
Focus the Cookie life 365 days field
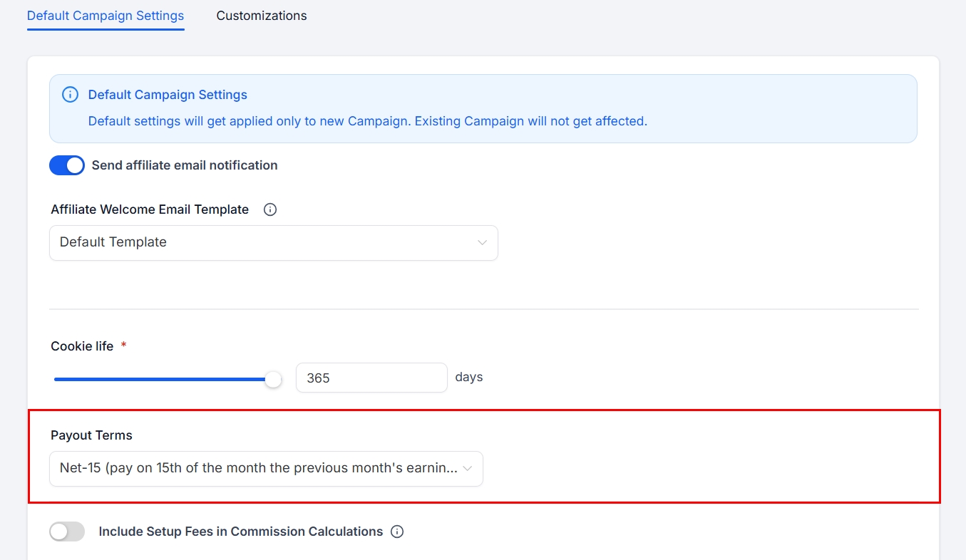pos(371,378)
